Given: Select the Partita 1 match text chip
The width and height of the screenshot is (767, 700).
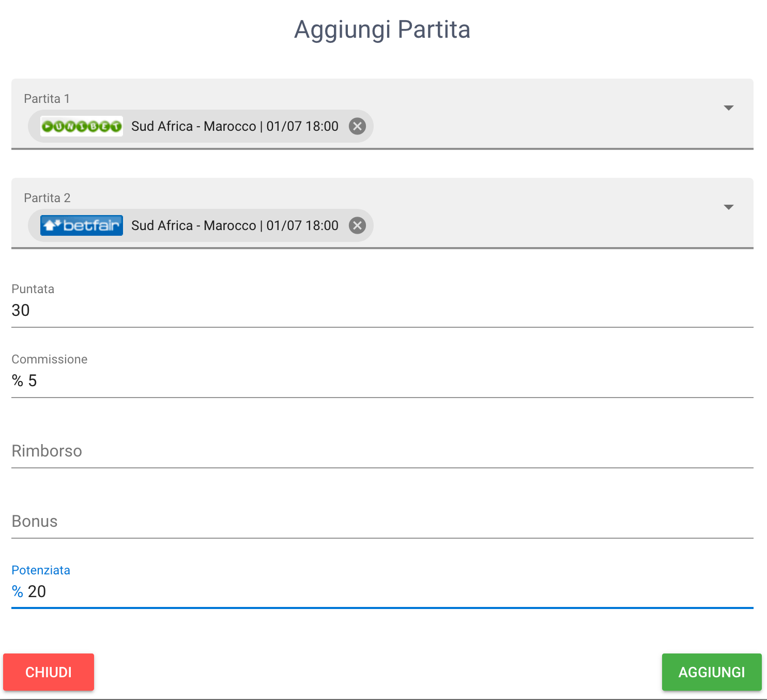Looking at the screenshot, I should pyautogui.click(x=201, y=126).
